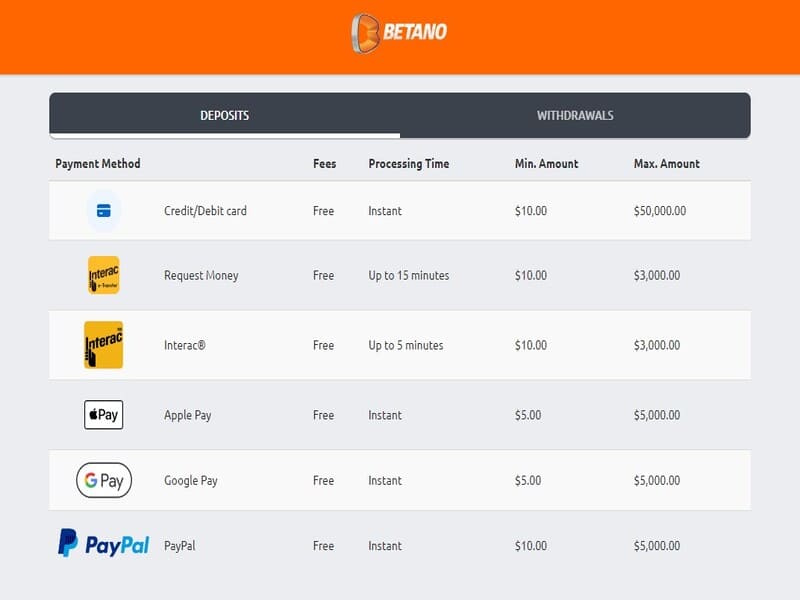800x600 pixels.
Task: Click the Payment Method column header
Action: (x=98, y=164)
